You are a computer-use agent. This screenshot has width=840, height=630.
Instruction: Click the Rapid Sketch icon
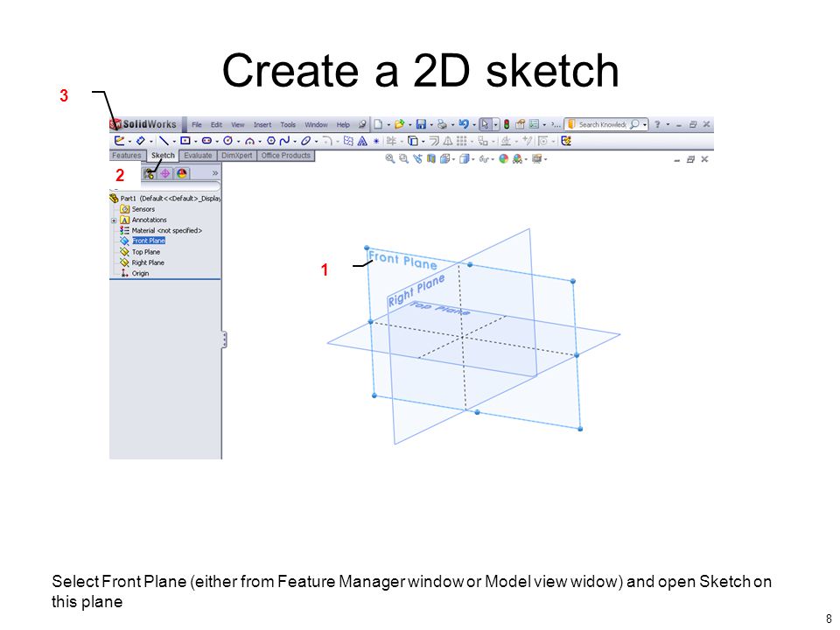click(566, 141)
